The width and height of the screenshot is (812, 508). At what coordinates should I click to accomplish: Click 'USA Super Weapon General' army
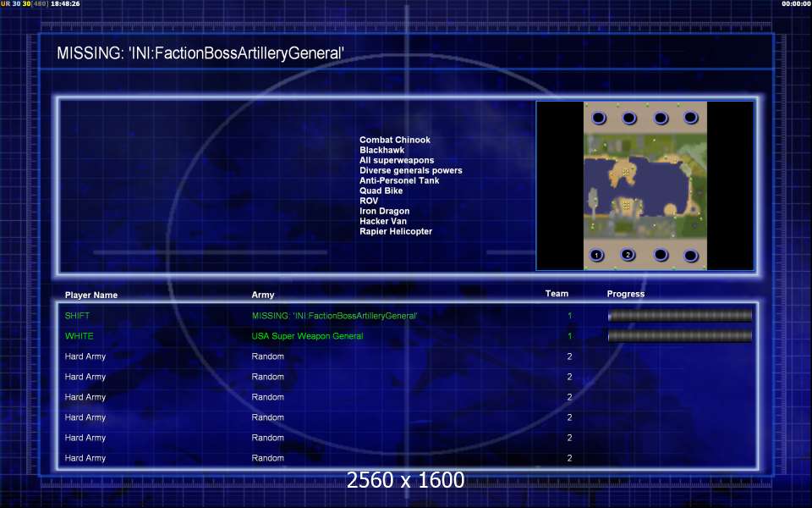(x=307, y=336)
